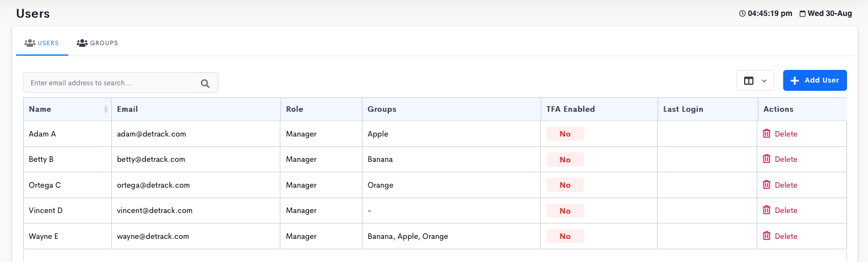Click TFA 'No' badge for Wayne E
Image resolution: width=868 pixels, height=262 pixels.
pos(565,236)
